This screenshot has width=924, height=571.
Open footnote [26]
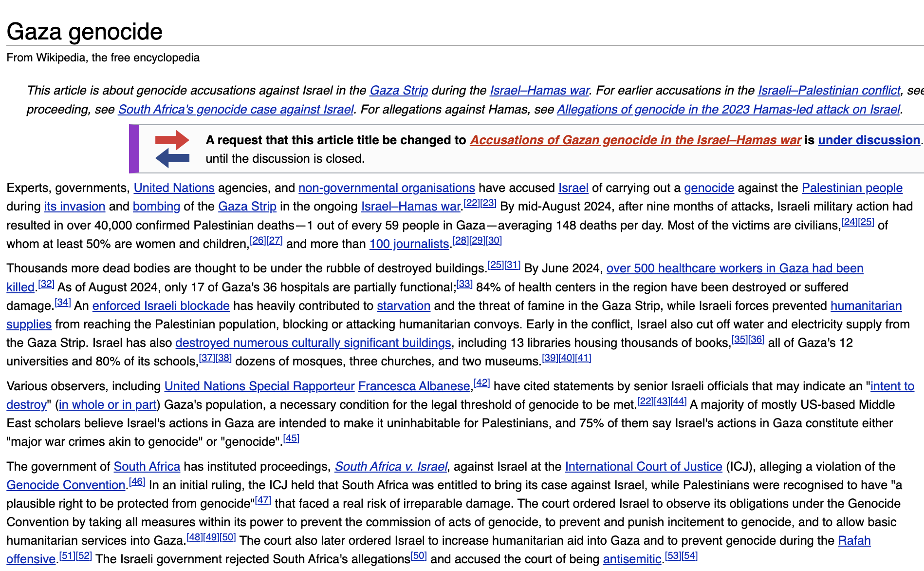[x=258, y=241]
